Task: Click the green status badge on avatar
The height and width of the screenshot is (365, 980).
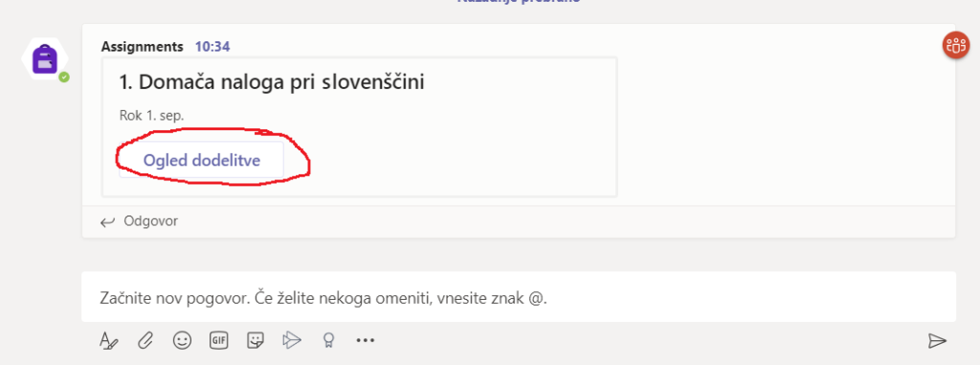Action: (64, 77)
